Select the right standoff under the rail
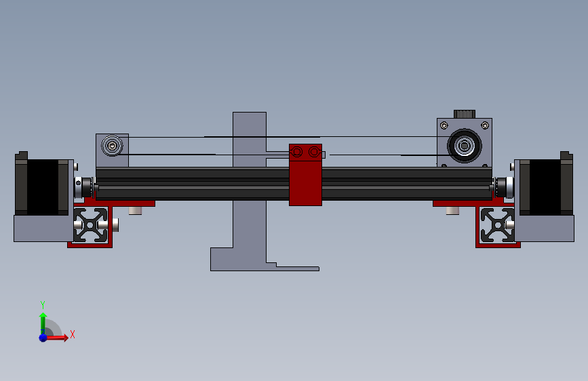The image size is (588, 381). pyautogui.click(x=452, y=210)
